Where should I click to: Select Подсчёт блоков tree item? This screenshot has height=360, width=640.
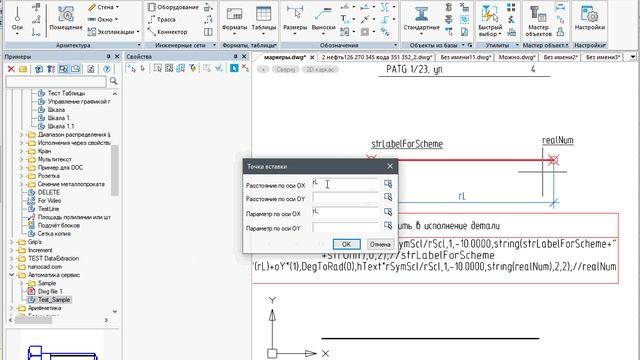click(58, 225)
